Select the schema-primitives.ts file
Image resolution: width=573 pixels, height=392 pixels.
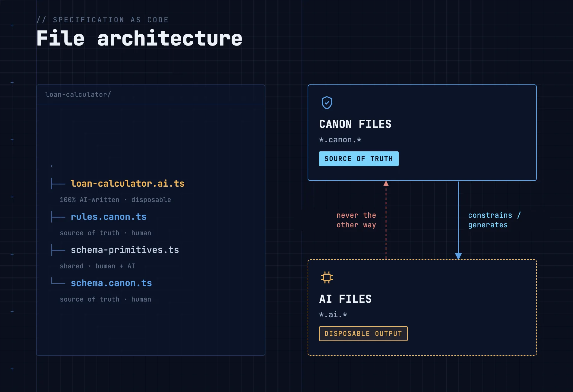pos(125,250)
